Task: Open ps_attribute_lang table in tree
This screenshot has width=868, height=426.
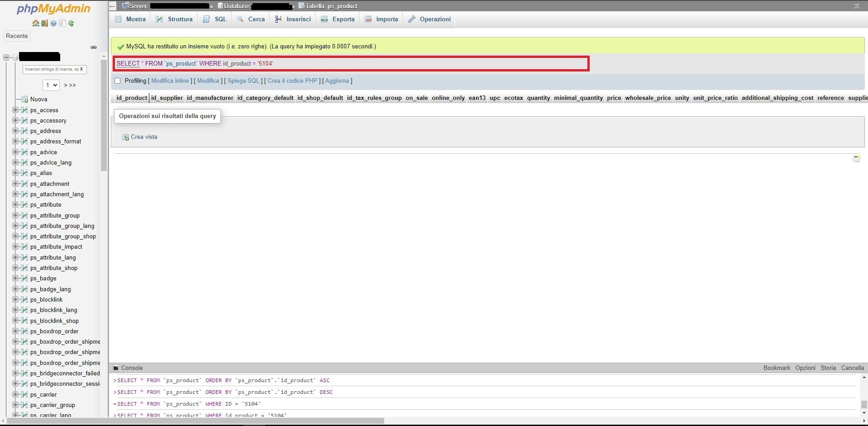Action: pyautogui.click(x=53, y=257)
